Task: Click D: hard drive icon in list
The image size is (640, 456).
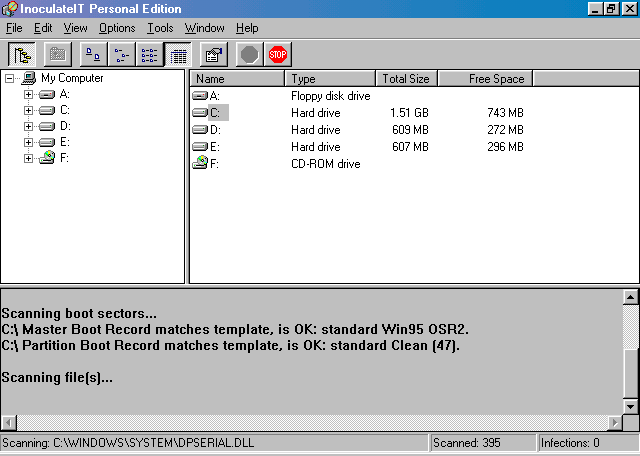Action: 200,130
